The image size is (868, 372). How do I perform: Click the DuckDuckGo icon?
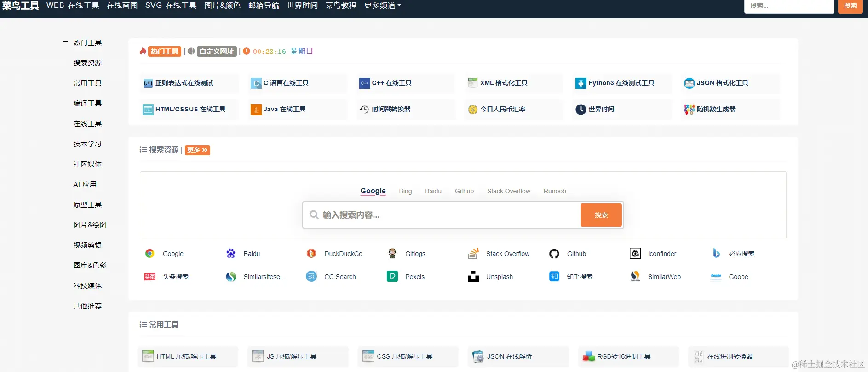pos(311,253)
